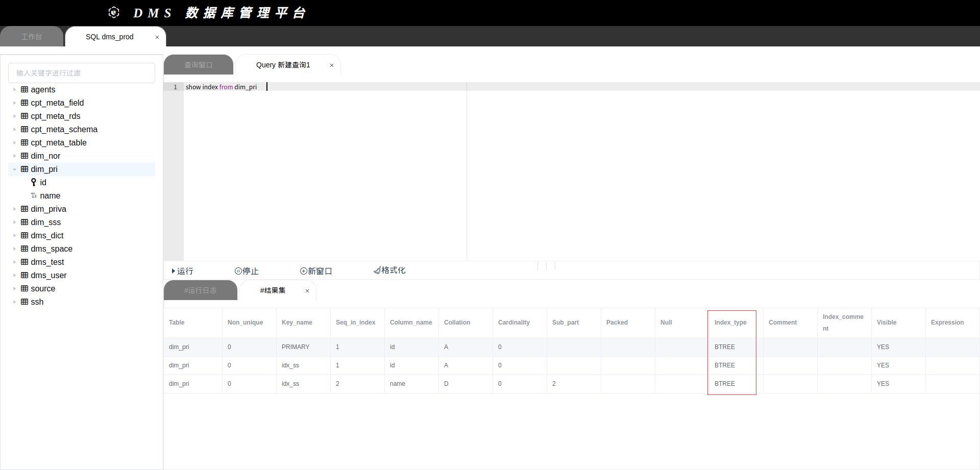980x470 pixels.
Task: Expand the dim_priva tree node
Action: coord(14,209)
